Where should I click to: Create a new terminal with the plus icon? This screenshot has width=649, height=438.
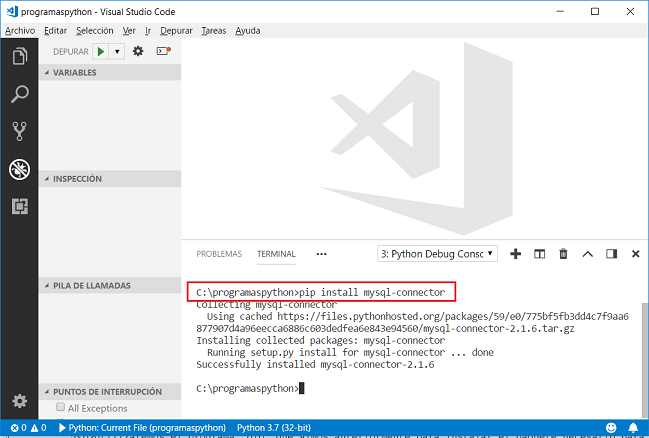pyautogui.click(x=515, y=254)
